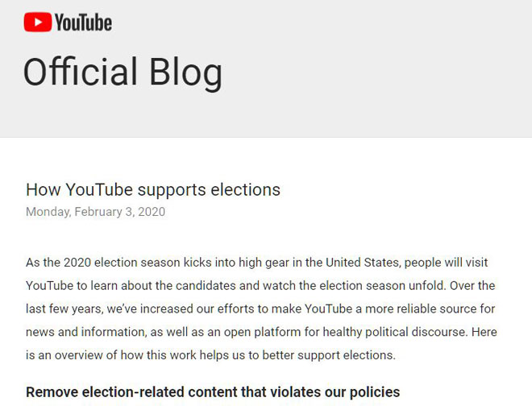
Task: Click 'last few years' in the paragraph
Action: [x=64, y=309]
